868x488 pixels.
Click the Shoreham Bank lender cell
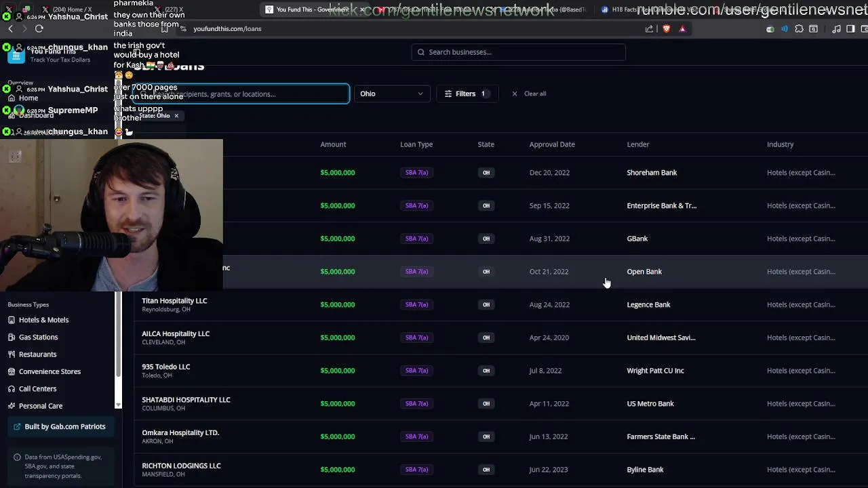coord(652,173)
